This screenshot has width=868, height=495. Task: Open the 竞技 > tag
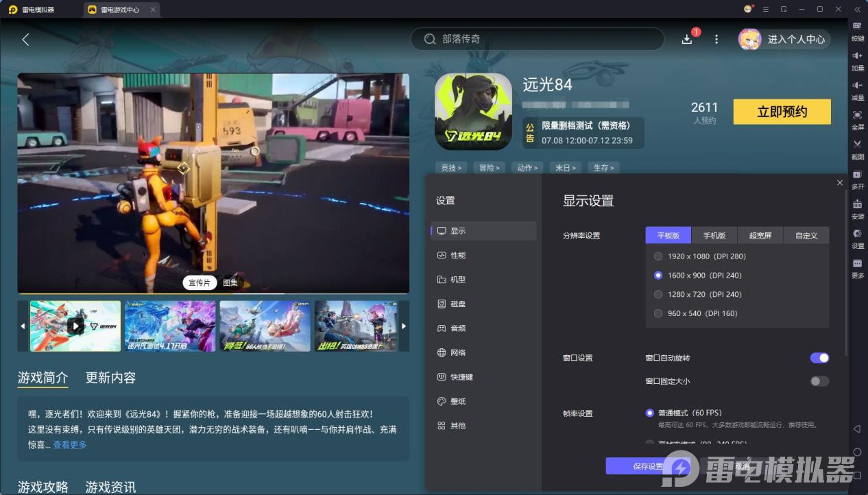click(x=451, y=167)
